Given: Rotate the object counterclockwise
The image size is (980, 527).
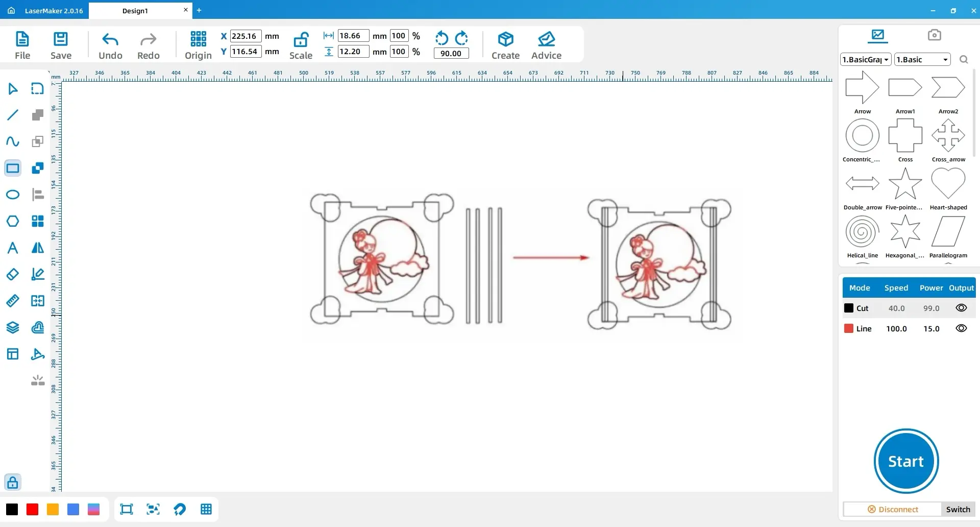Looking at the screenshot, I should (442, 38).
